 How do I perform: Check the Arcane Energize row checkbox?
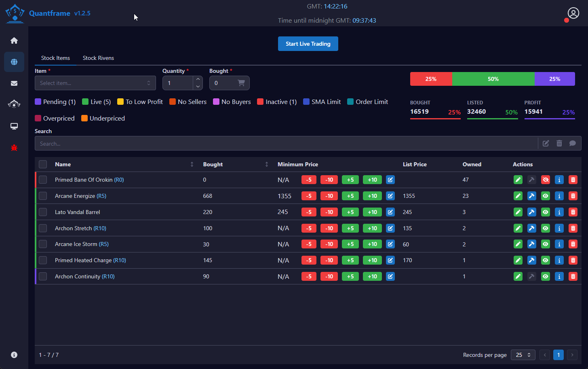pos(43,196)
